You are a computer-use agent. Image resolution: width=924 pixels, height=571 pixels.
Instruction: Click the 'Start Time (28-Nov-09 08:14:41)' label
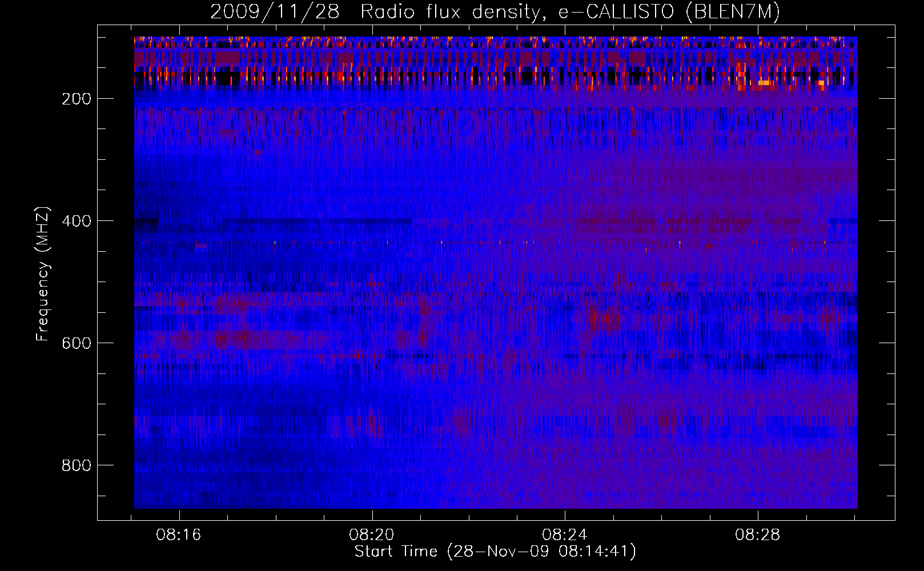pyautogui.click(x=495, y=552)
